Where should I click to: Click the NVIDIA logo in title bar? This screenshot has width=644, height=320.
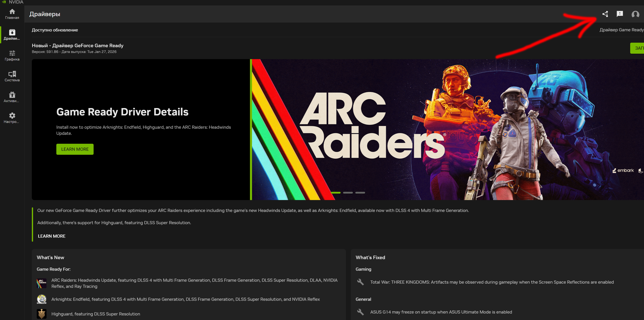(x=4, y=2)
